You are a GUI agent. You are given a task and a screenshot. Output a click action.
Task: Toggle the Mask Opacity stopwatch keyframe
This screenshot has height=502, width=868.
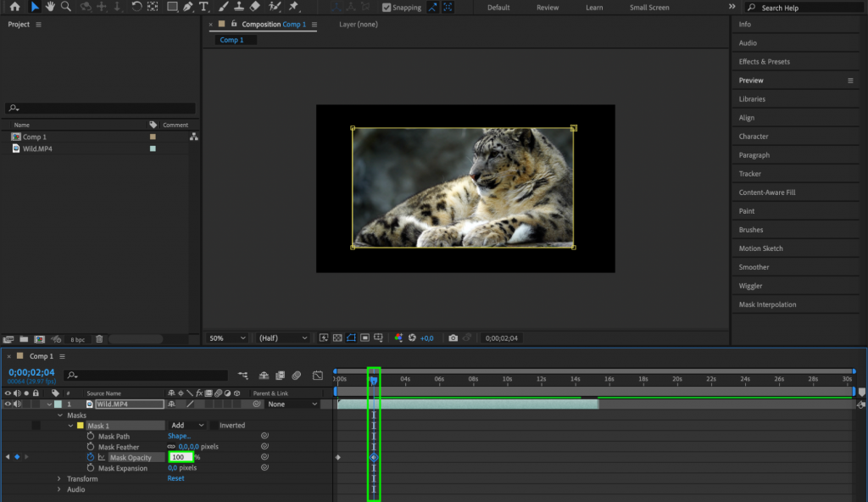coord(90,457)
